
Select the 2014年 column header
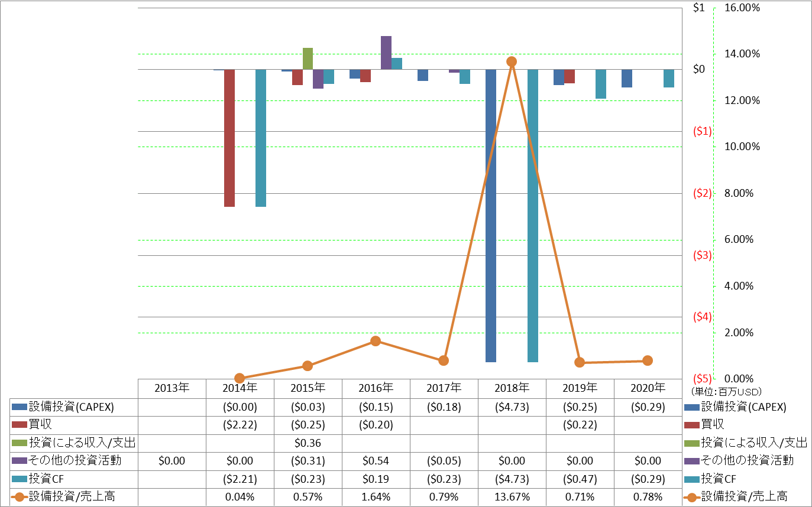pyautogui.click(x=240, y=388)
